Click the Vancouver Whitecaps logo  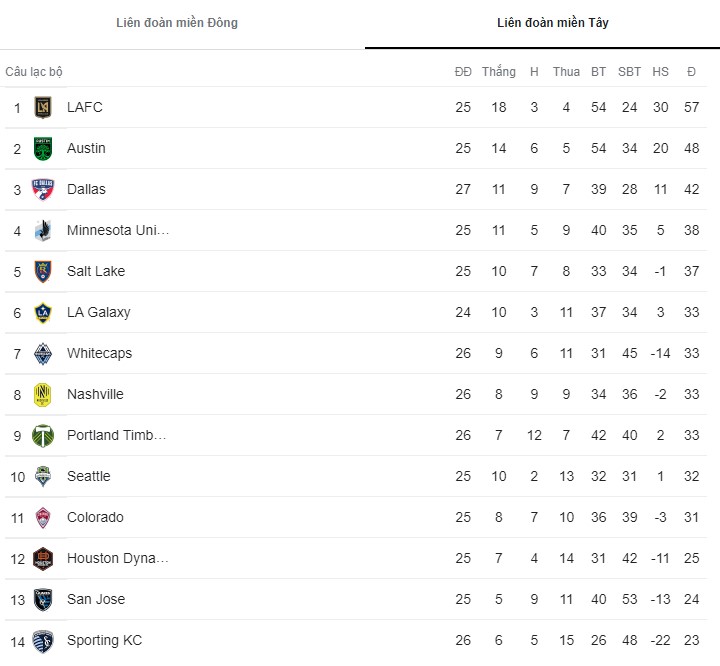(43, 354)
